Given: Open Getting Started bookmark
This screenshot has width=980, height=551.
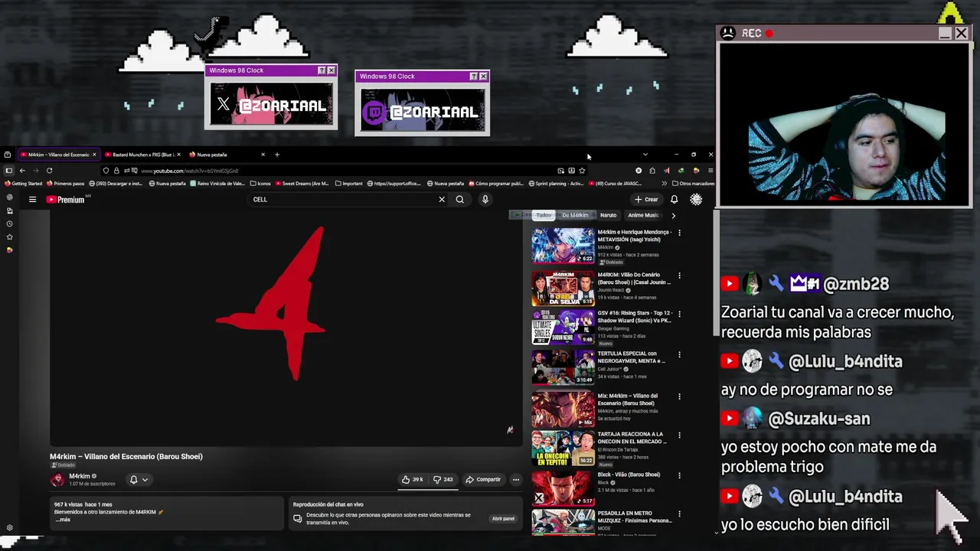Looking at the screenshot, I should [23, 184].
